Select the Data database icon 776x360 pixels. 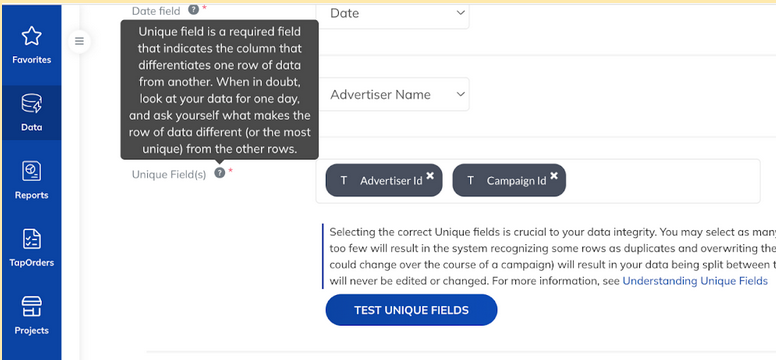[32, 103]
